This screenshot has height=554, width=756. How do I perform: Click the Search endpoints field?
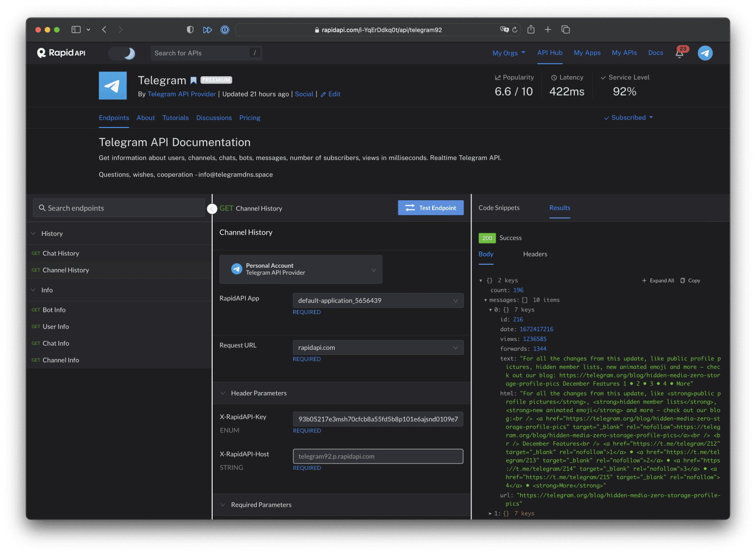point(119,208)
